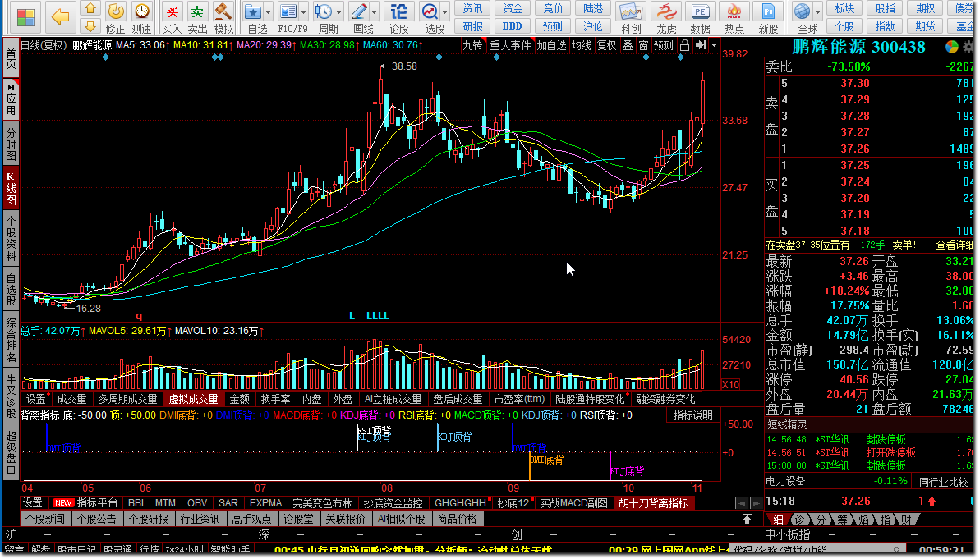This screenshot has width=980, height=559.
Task: Select the 胡十刀背离指标 indicator tab
Action: coord(653,503)
